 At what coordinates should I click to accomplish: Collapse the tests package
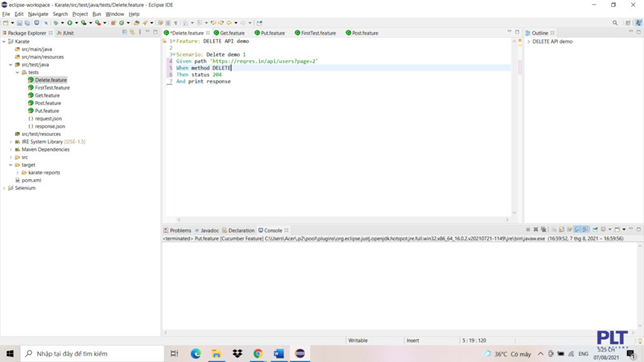coord(17,72)
